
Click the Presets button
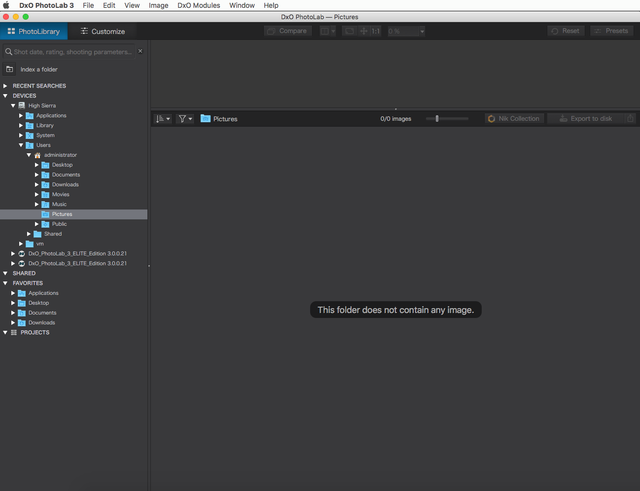[611, 31]
